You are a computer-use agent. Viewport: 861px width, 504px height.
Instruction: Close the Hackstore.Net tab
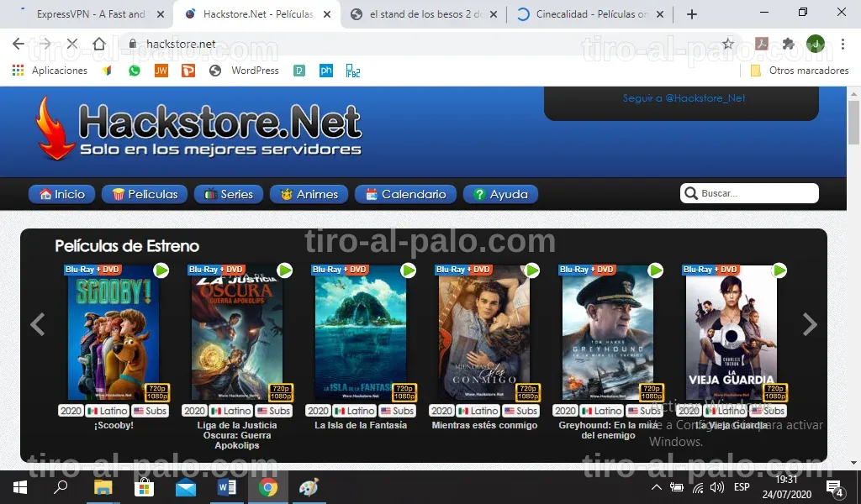(327, 14)
